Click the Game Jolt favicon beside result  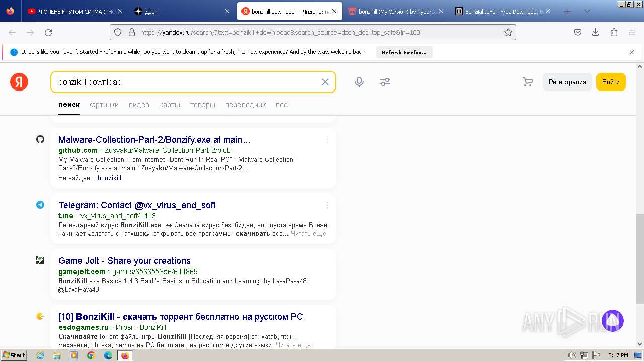coord(40,260)
